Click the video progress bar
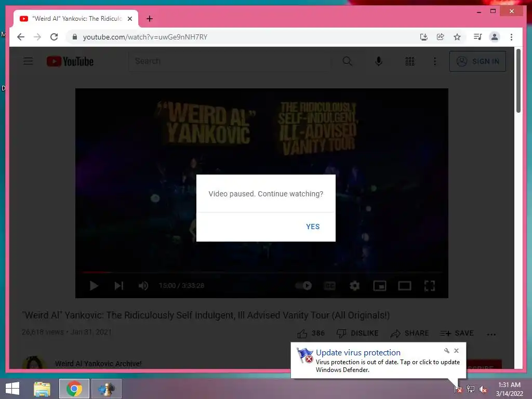532x399 pixels. pos(262,272)
